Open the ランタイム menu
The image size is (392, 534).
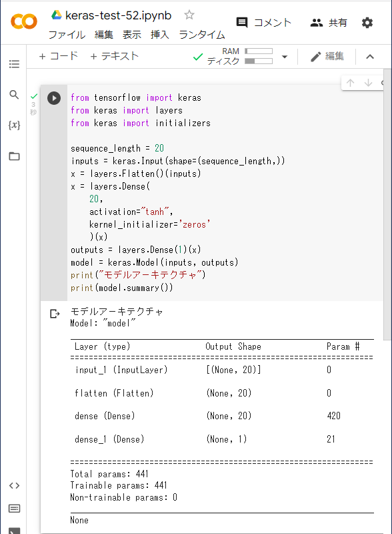(x=202, y=35)
